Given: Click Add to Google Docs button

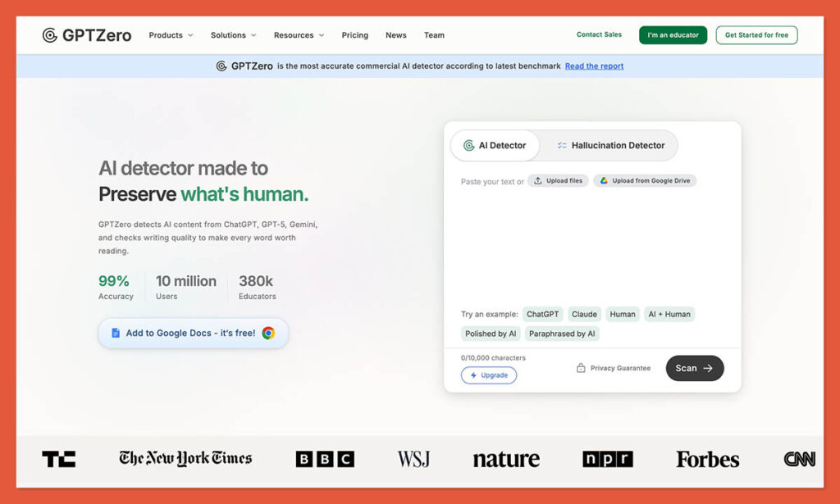Looking at the screenshot, I should tap(194, 334).
